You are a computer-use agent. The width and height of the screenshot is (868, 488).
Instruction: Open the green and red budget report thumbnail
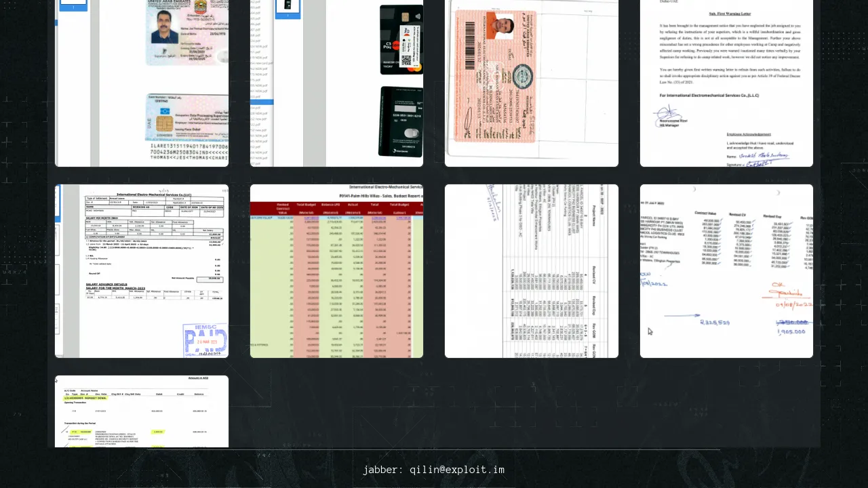tap(336, 271)
